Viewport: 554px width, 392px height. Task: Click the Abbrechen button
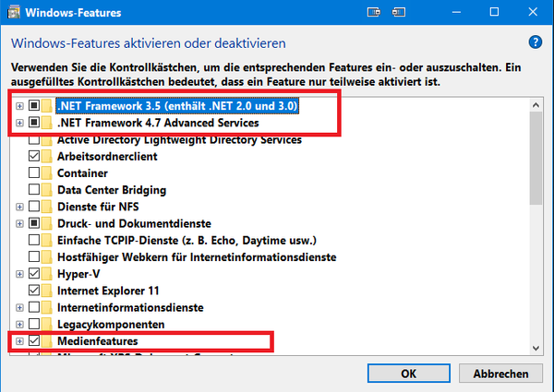(x=500, y=374)
